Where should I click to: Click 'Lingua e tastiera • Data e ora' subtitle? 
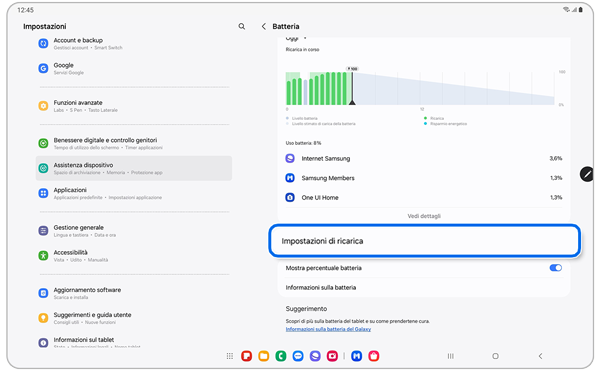85,235
